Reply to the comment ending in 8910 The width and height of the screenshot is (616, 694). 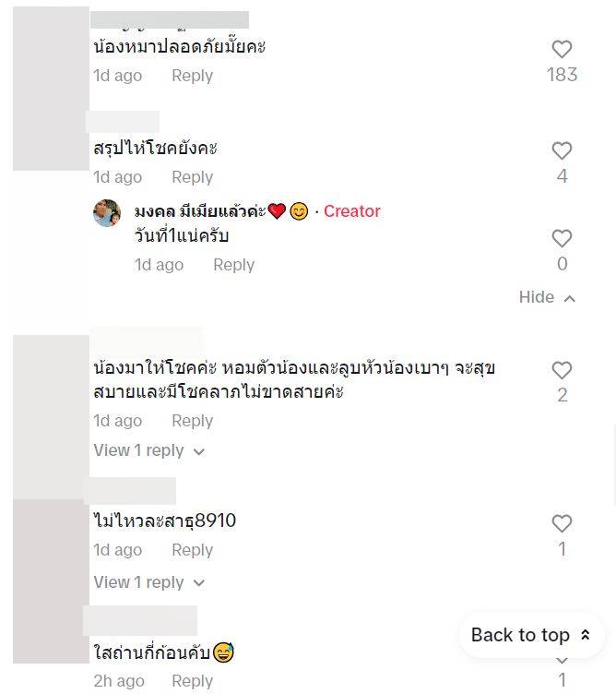(x=192, y=550)
